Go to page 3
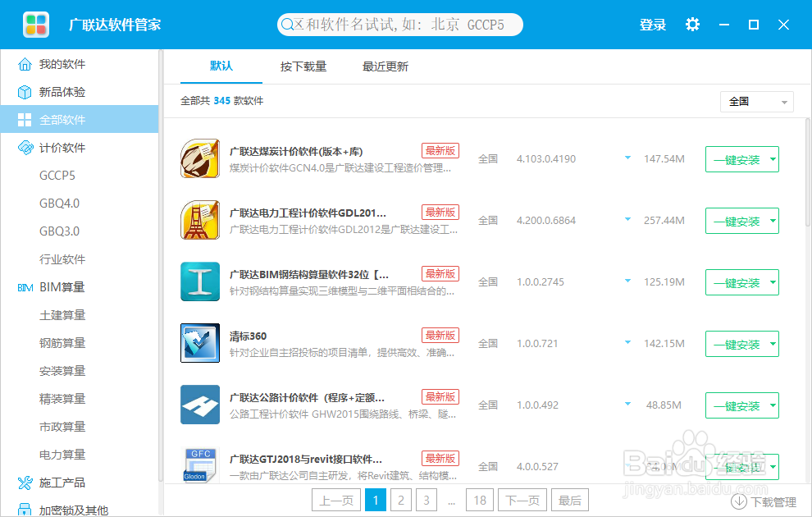Viewport: 812px width, 517px height. pyautogui.click(x=427, y=500)
